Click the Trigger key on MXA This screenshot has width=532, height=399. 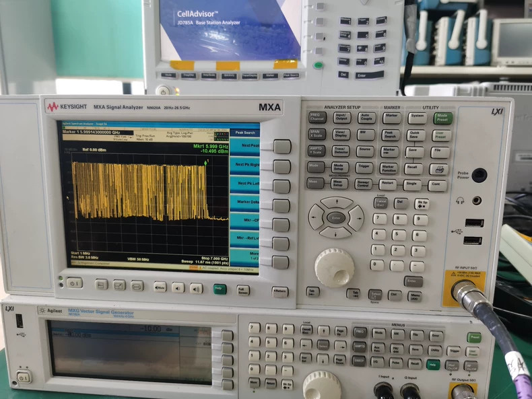click(x=364, y=168)
